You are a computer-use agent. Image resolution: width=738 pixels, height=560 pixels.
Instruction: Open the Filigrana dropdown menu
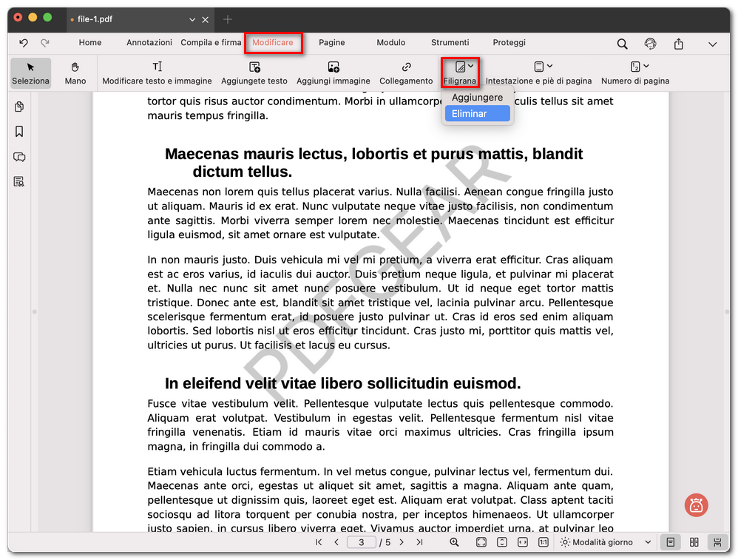point(460,72)
